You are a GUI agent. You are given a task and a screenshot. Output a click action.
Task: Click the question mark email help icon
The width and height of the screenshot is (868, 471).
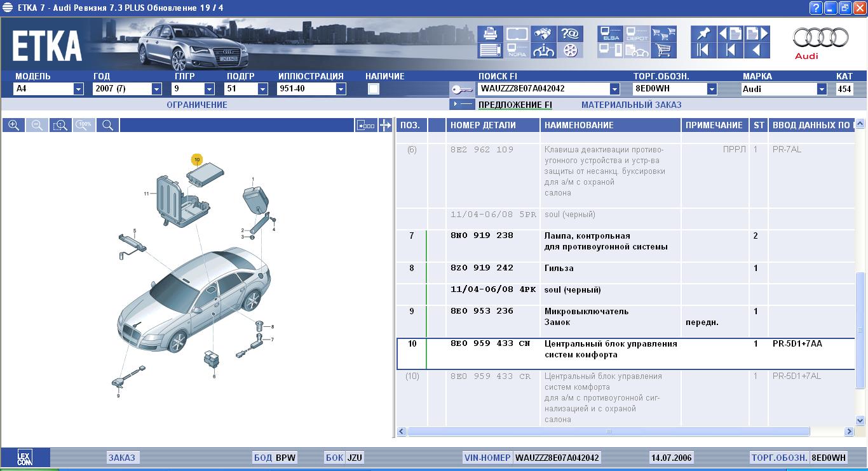571,34
